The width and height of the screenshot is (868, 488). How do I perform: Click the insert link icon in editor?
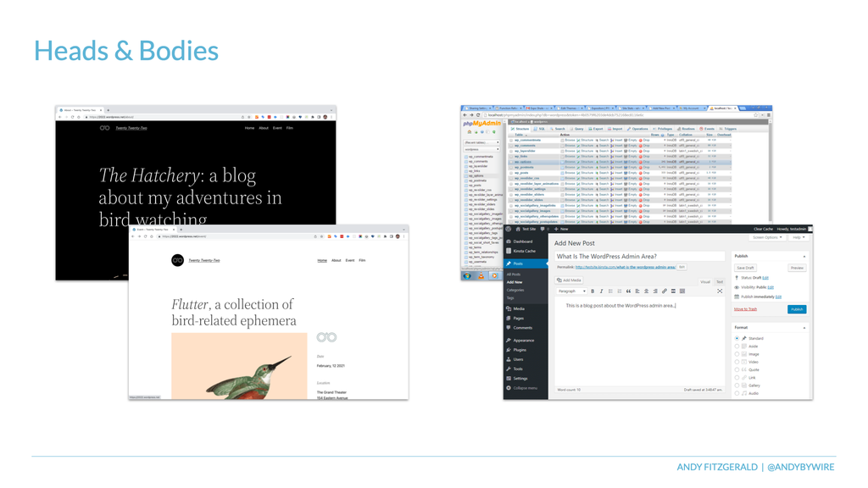click(665, 291)
